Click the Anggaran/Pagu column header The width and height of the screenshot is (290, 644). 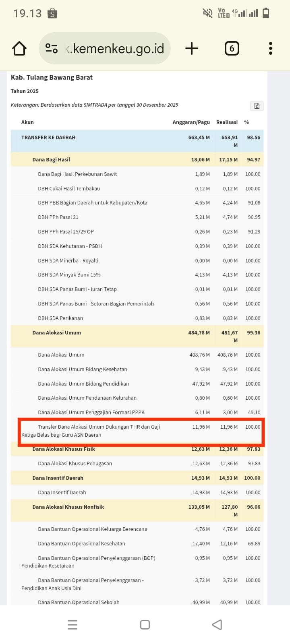pyautogui.click(x=191, y=122)
